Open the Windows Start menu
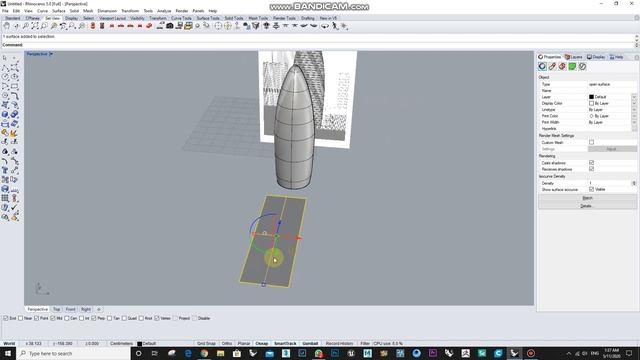The width and height of the screenshot is (640, 360). [x=8, y=353]
